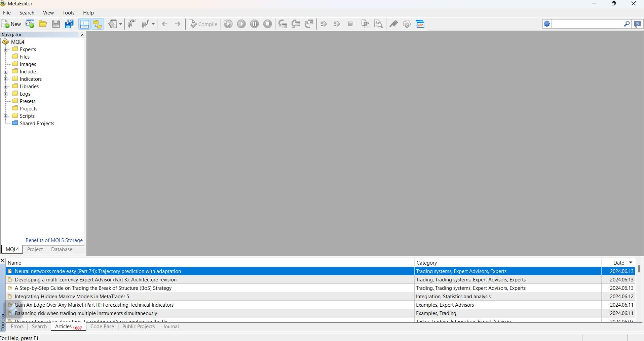
Task: Switch to the Database navigator tab
Action: [62, 249]
